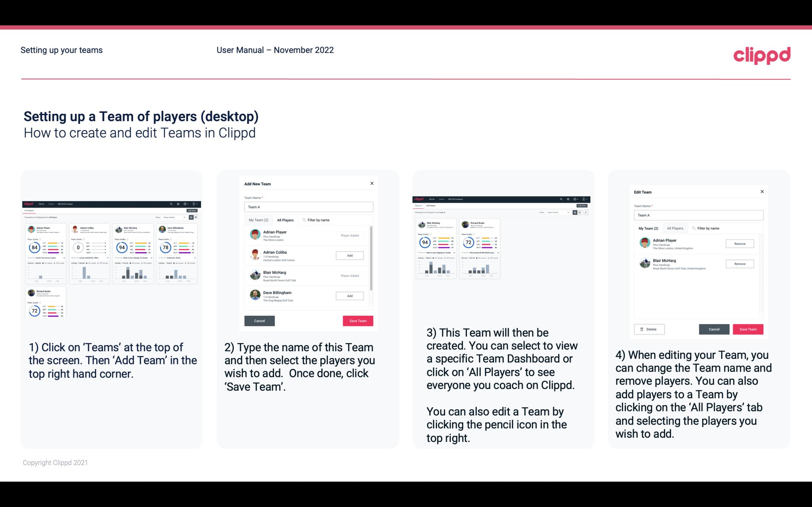This screenshot has width=812, height=507.
Task: Click the Add button next to Adrian Coliba
Action: (349, 255)
